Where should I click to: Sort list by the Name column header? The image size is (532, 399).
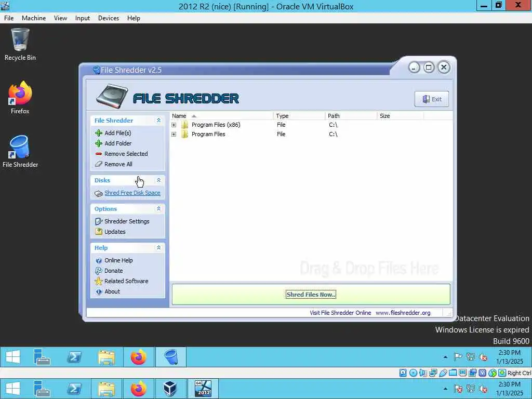(x=221, y=116)
